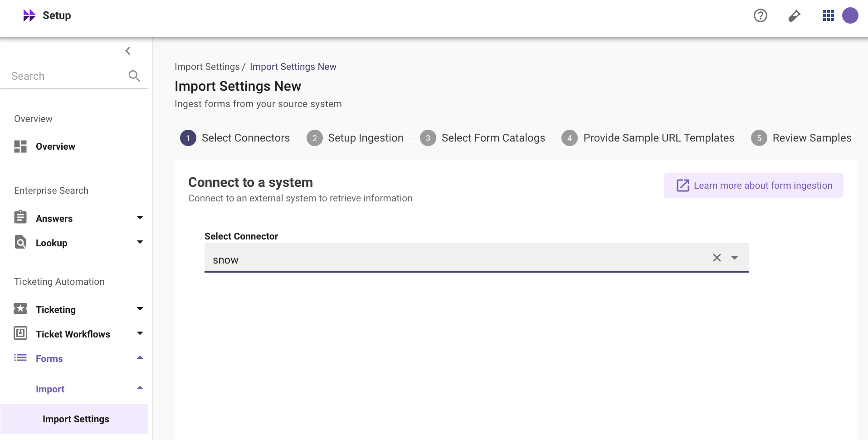Viewport: 868px width, 440px height.
Task: Expand the Answers menu section
Action: click(x=140, y=218)
